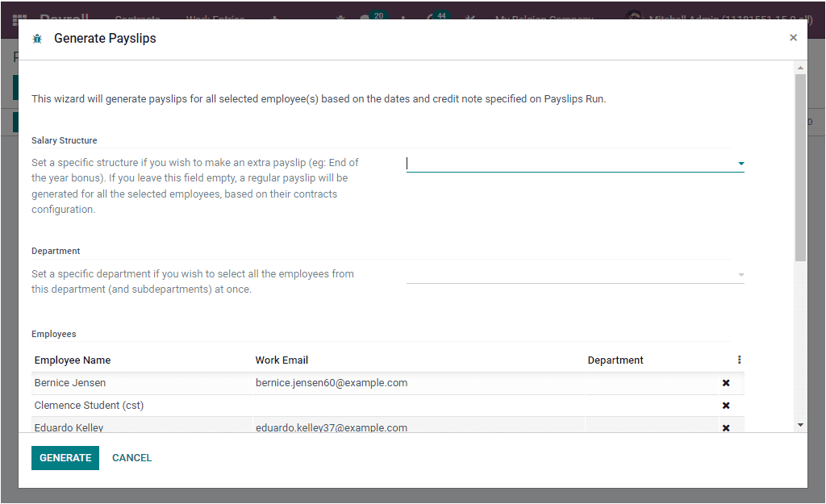Viewport: 826px width, 504px height.
Task: Remove Bernice Jensen with the X control
Action: (x=725, y=382)
